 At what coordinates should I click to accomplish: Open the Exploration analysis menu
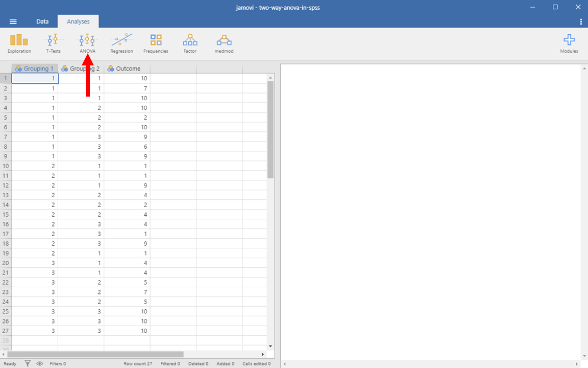pyautogui.click(x=19, y=43)
